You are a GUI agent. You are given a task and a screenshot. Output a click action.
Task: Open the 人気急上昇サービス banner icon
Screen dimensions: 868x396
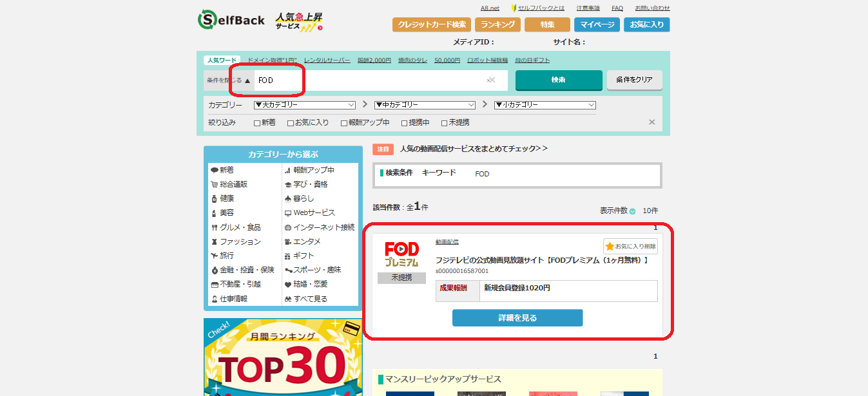pos(299,21)
